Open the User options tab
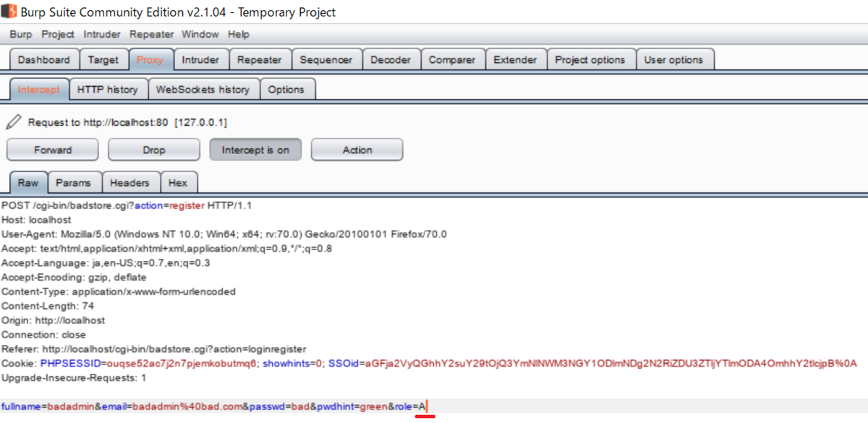The height and width of the screenshot is (423, 868). (673, 60)
